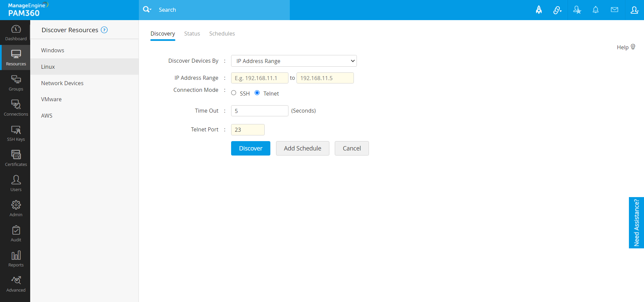This screenshot has height=302, width=644.
Task: Click the Help lightbulb icon
Action: [633, 47]
